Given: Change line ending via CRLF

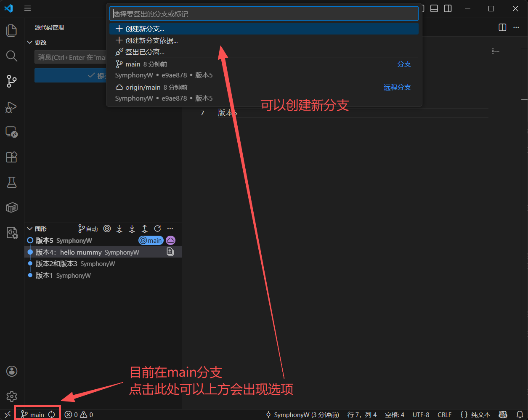Looking at the screenshot, I should click(444, 415).
